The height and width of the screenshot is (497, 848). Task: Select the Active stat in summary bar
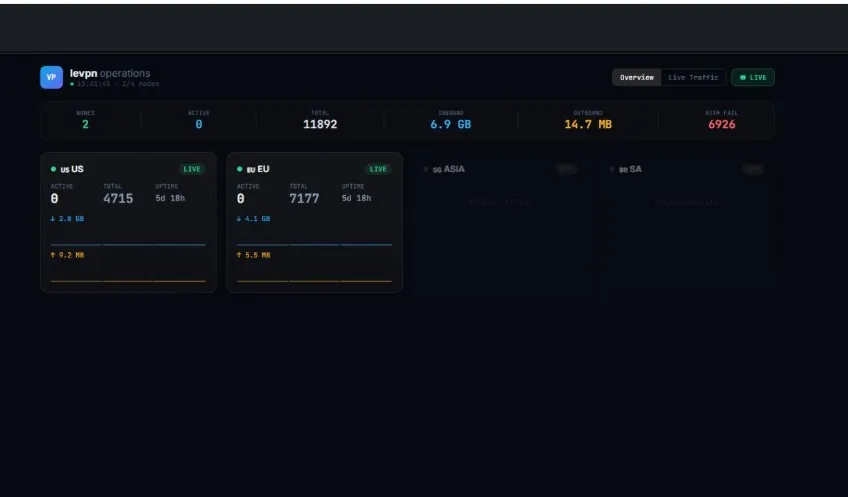click(198, 120)
